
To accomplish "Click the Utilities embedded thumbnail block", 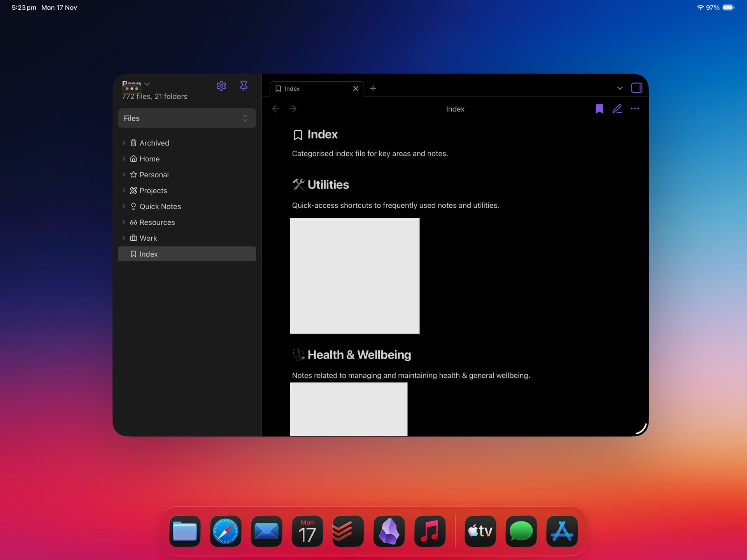I will click(x=354, y=276).
